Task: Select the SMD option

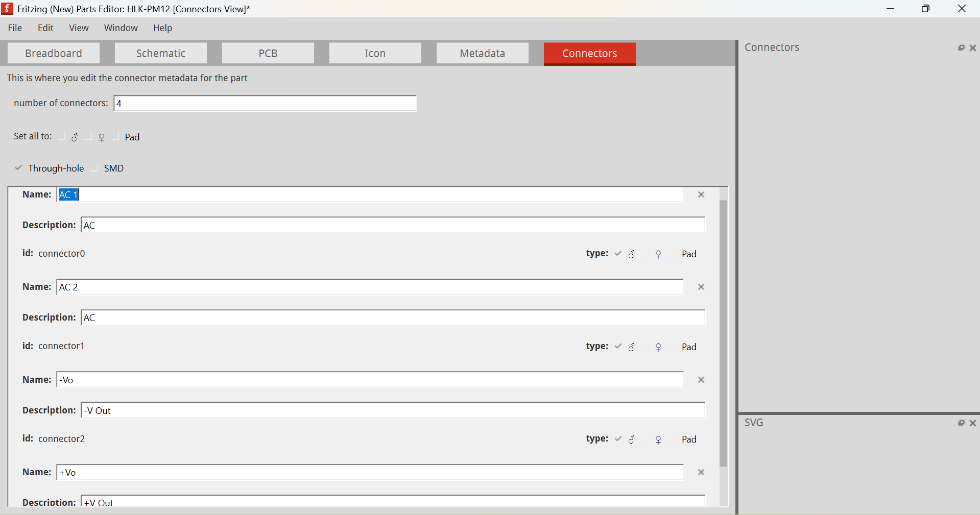Action: (x=108, y=168)
